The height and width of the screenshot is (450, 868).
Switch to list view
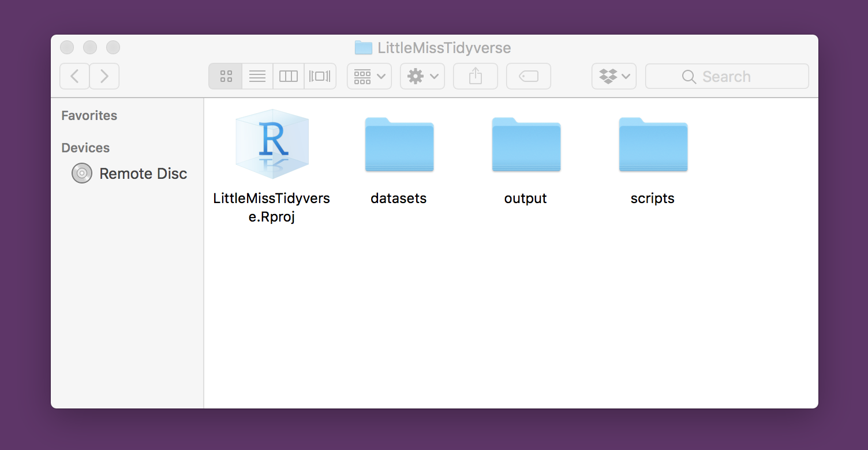[257, 76]
